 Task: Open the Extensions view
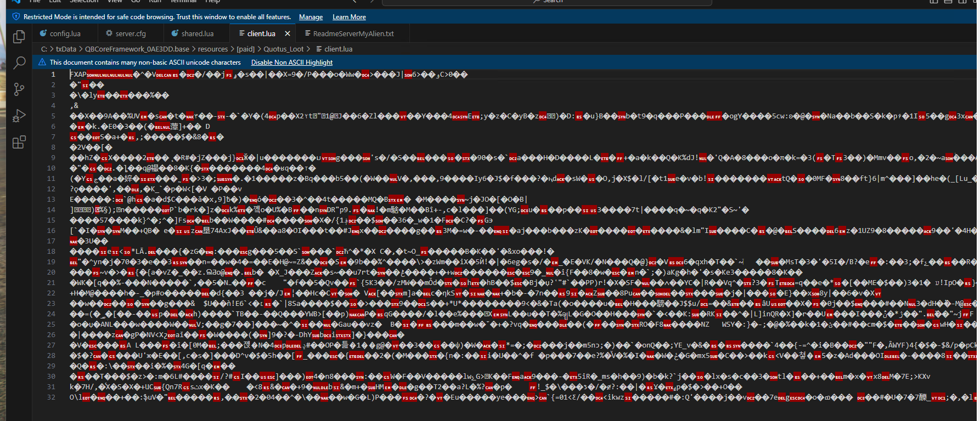pyautogui.click(x=19, y=143)
